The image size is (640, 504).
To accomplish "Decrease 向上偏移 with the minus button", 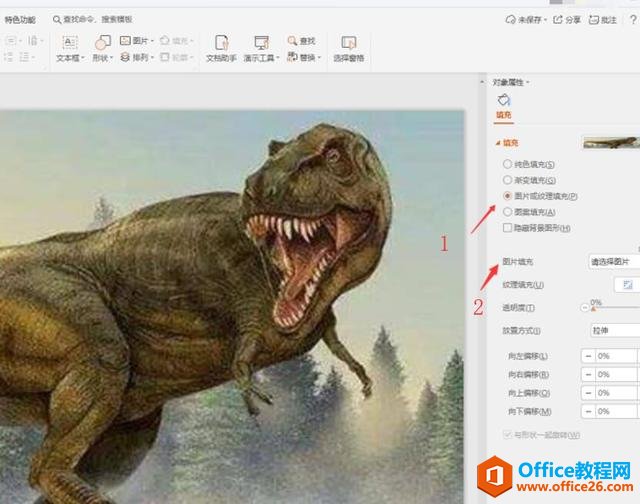I will (588, 393).
